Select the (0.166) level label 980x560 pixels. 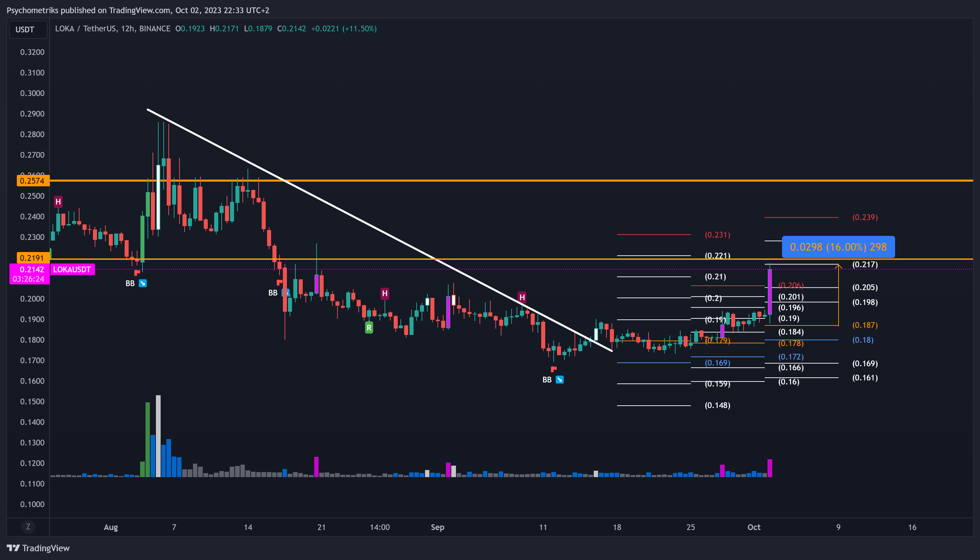coord(790,367)
